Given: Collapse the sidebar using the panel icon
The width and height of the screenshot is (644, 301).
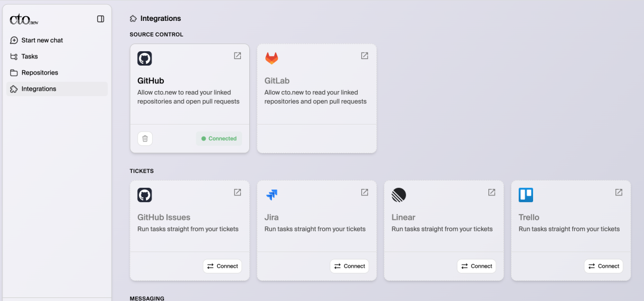Looking at the screenshot, I should (101, 19).
